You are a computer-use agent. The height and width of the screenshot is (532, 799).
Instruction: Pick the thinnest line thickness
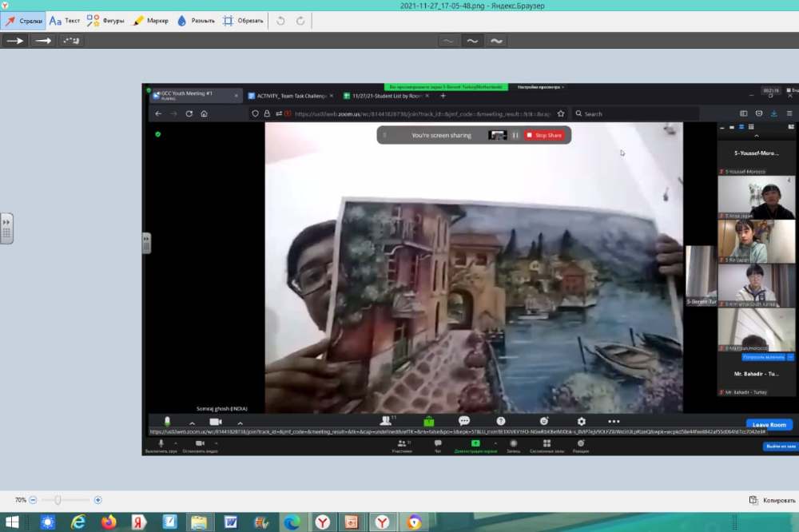click(448, 41)
